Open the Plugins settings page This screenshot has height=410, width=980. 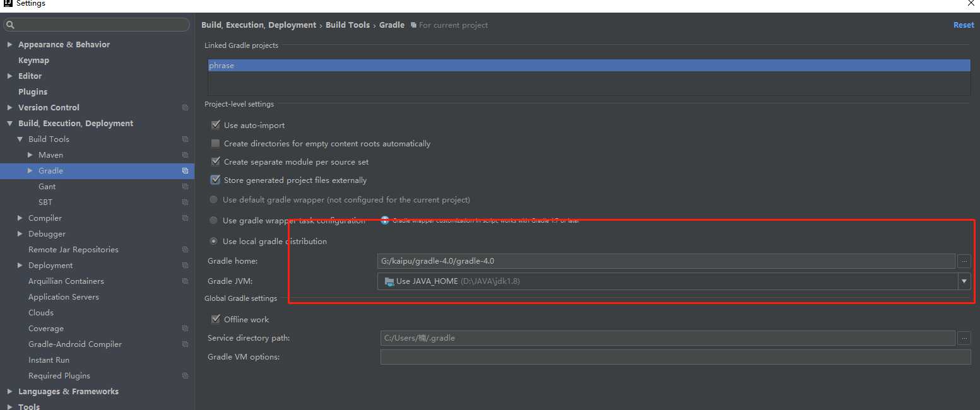point(33,92)
